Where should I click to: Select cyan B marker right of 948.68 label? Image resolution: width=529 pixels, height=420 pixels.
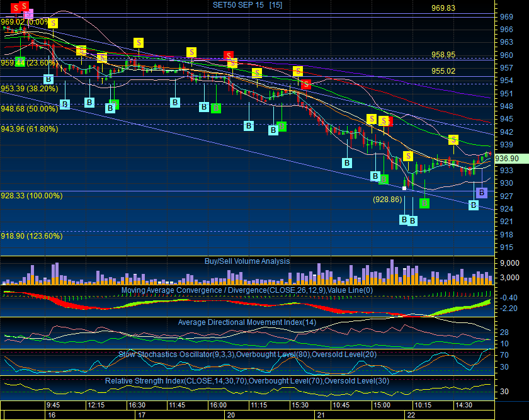[65, 105]
